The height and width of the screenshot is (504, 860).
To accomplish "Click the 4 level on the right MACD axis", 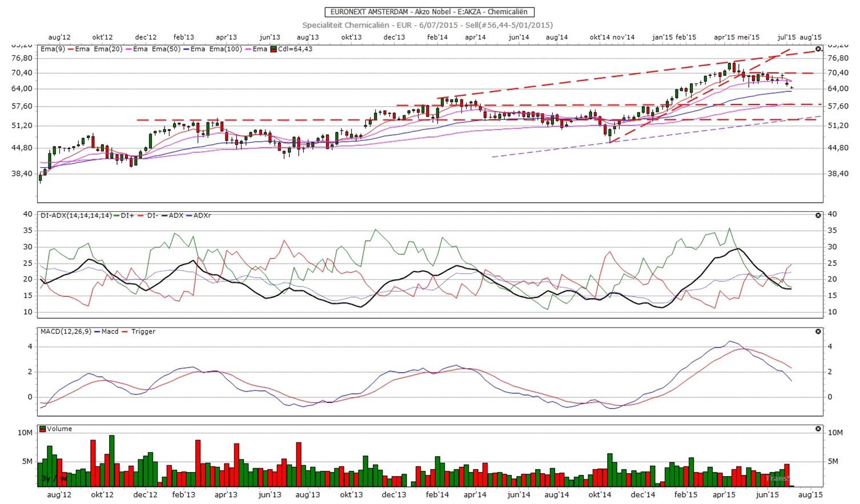I will [x=830, y=346].
